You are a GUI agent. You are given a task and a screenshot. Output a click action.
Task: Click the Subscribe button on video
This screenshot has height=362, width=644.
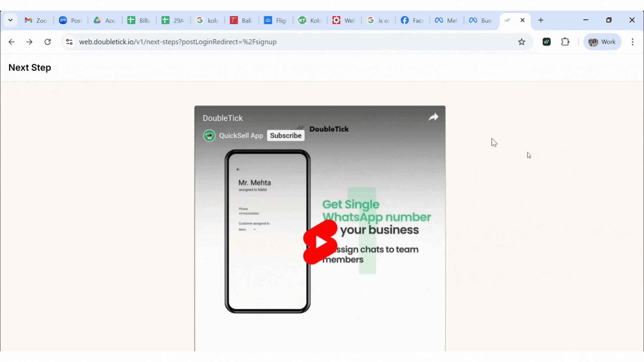(x=285, y=135)
